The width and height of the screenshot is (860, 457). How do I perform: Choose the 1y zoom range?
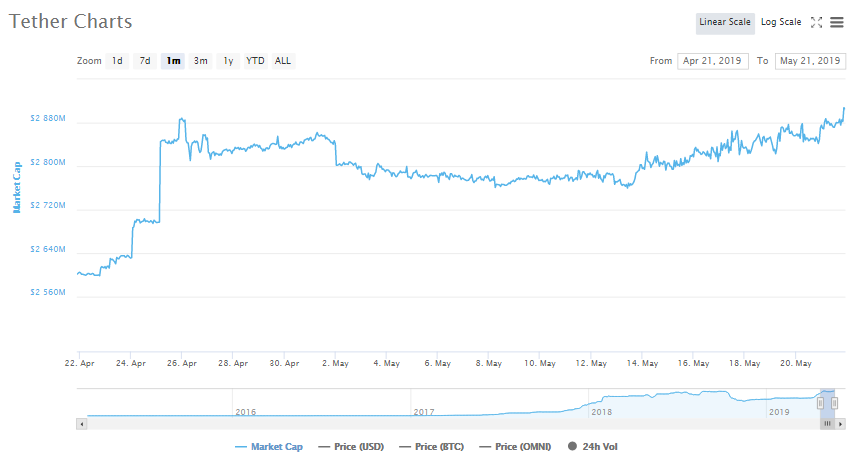click(x=228, y=61)
